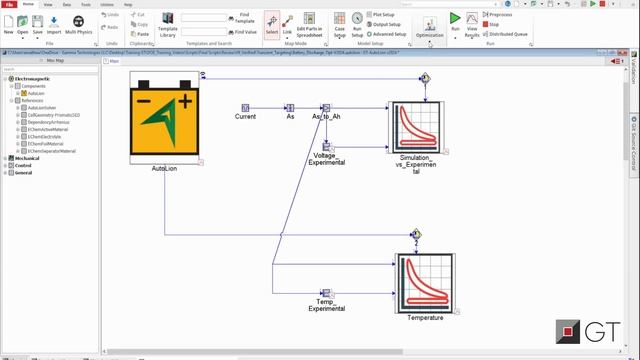Open Advanced Setup
Screen dimensions: 640x360
pyautogui.click(x=387, y=34)
